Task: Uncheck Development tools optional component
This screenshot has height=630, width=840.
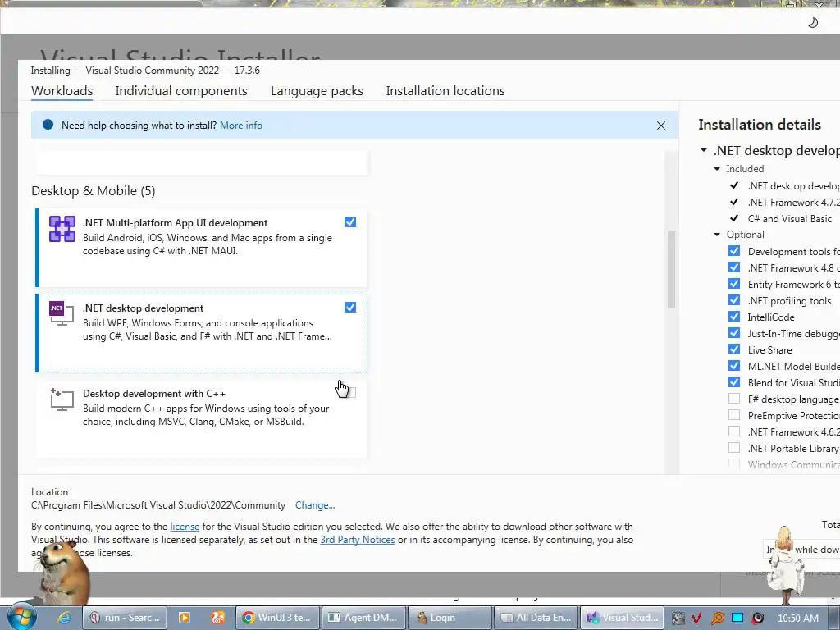Action: click(734, 251)
